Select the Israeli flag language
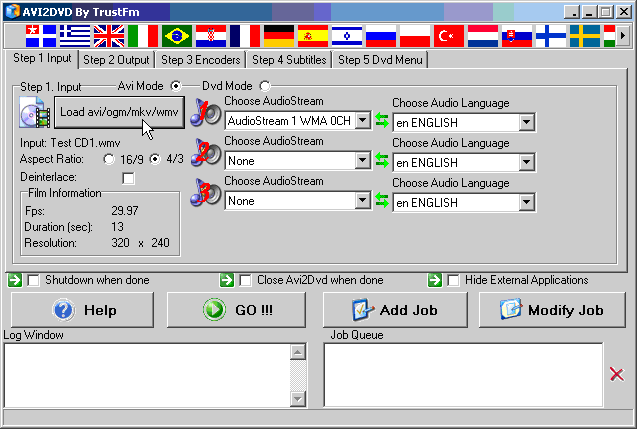The width and height of the screenshot is (637, 429). 347,36
